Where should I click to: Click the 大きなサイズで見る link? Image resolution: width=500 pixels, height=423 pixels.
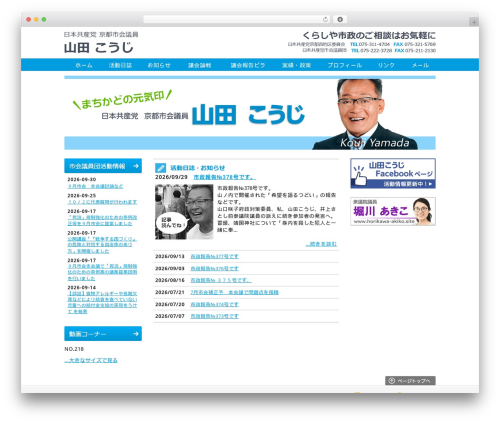(x=91, y=360)
